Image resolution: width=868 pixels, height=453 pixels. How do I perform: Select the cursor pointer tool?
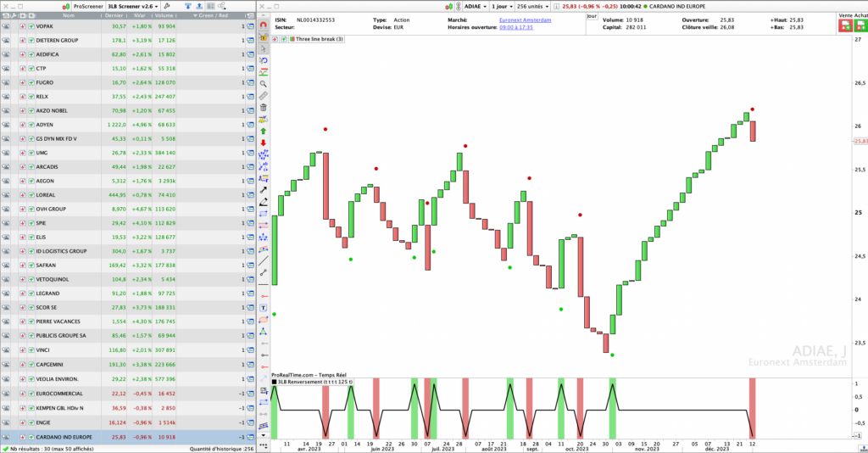(264, 48)
